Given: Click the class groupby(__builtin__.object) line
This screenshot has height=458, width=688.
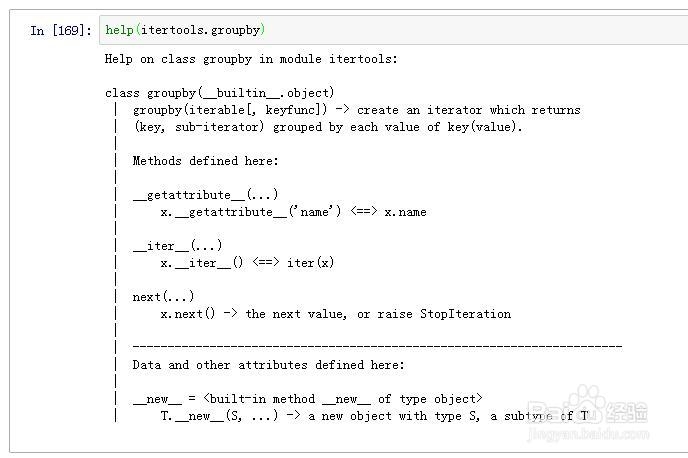Looking at the screenshot, I should [x=219, y=93].
